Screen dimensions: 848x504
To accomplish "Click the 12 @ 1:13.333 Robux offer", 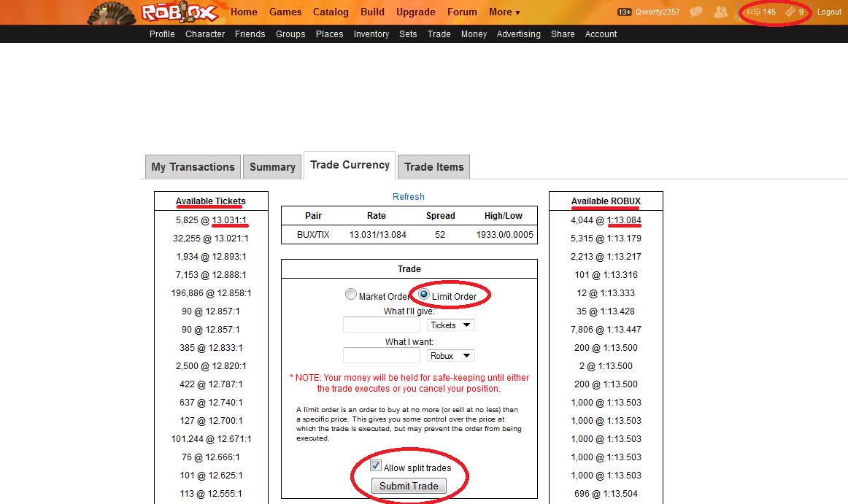I will coord(606,293).
